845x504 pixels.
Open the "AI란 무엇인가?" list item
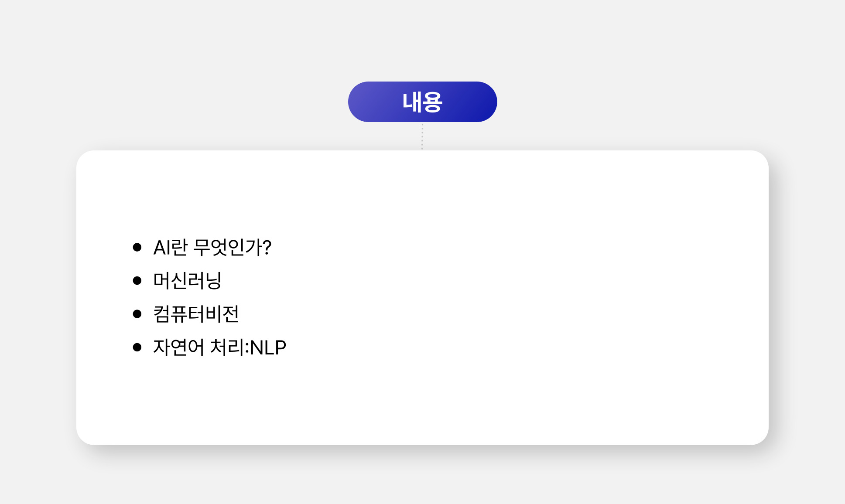212,247
